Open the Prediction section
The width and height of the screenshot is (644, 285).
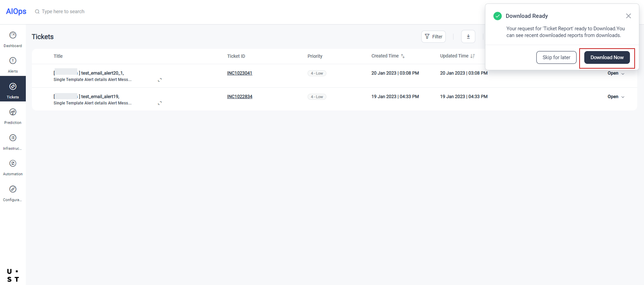click(13, 116)
